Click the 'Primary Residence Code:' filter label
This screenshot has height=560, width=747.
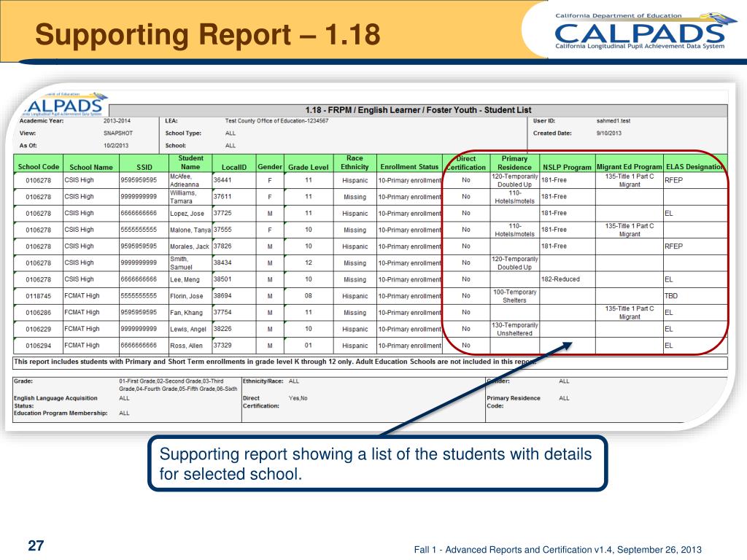pos(513,402)
